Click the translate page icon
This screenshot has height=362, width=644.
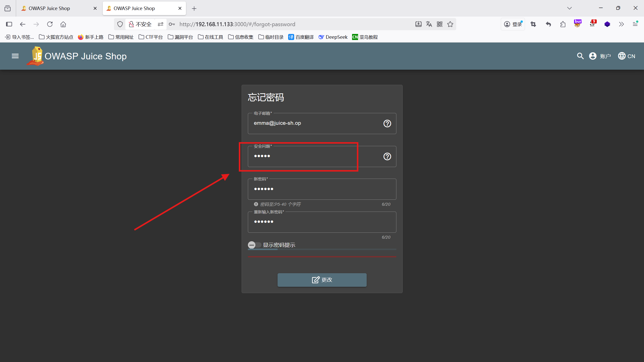point(429,24)
